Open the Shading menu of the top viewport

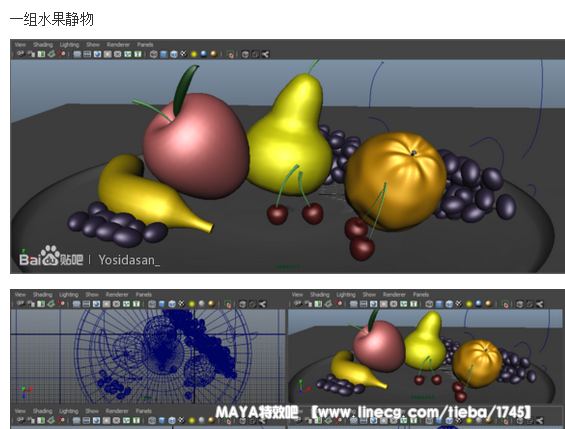43,45
